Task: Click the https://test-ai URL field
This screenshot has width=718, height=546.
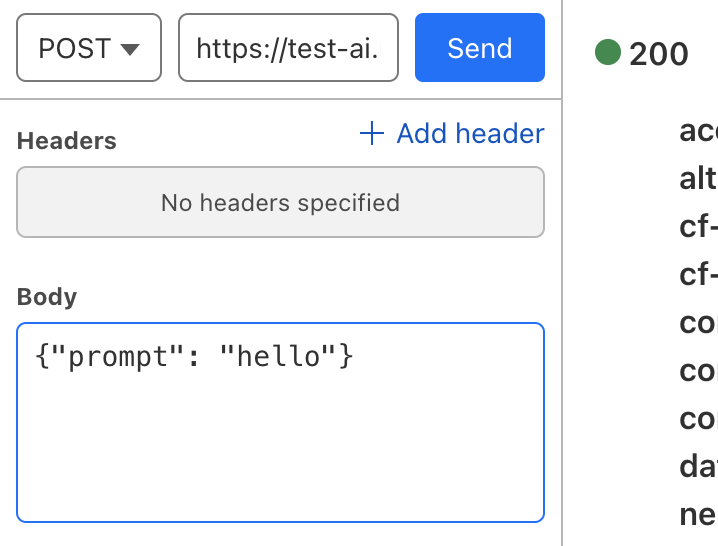Action: 288,48
